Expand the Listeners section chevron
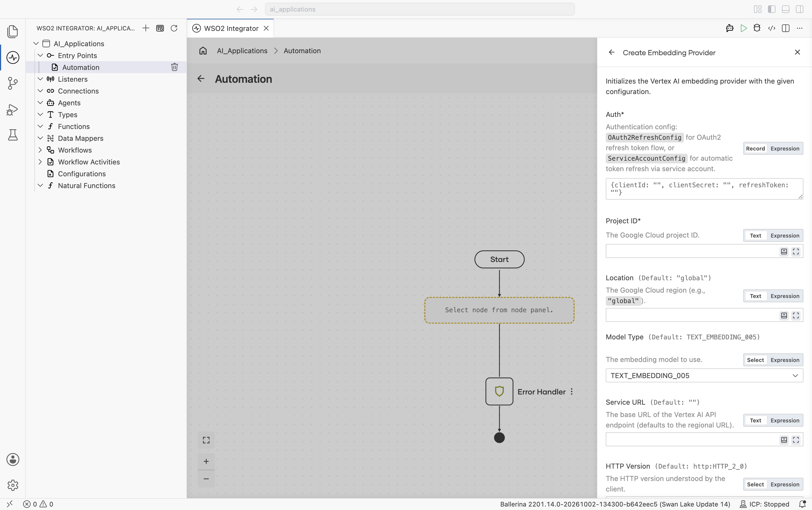Screen dimensions: 812x510 pos(40,79)
